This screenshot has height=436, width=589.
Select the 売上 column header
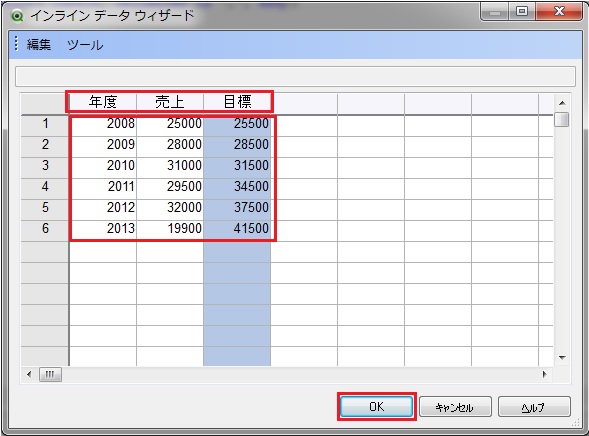coord(170,102)
